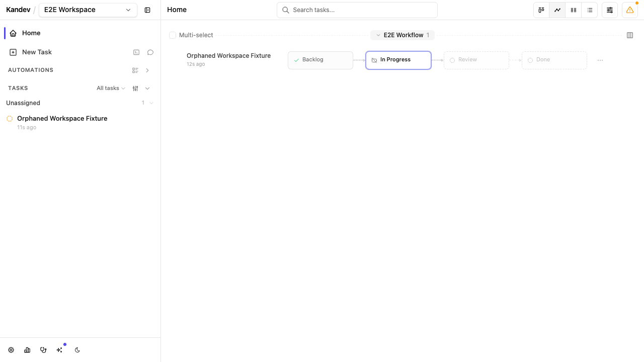The image size is (644, 362).
Task: Click the orange status spinner icon
Action: point(10,119)
